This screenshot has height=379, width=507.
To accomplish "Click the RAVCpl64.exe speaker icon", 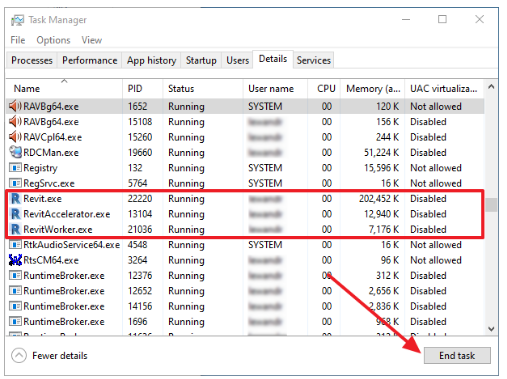I will 15,137.
